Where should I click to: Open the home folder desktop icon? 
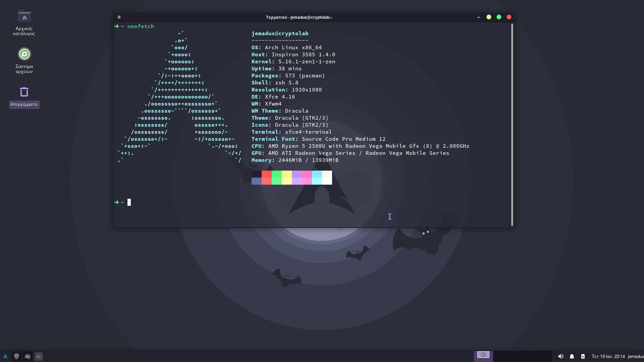(24, 23)
